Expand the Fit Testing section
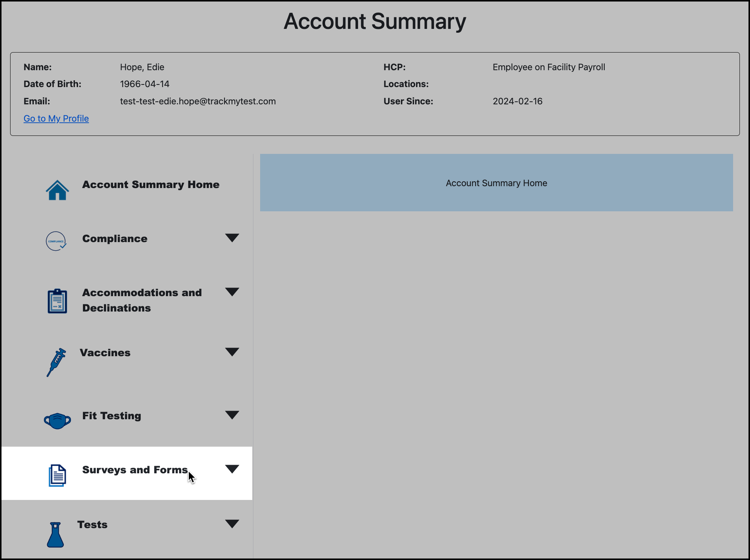 [x=232, y=415]
